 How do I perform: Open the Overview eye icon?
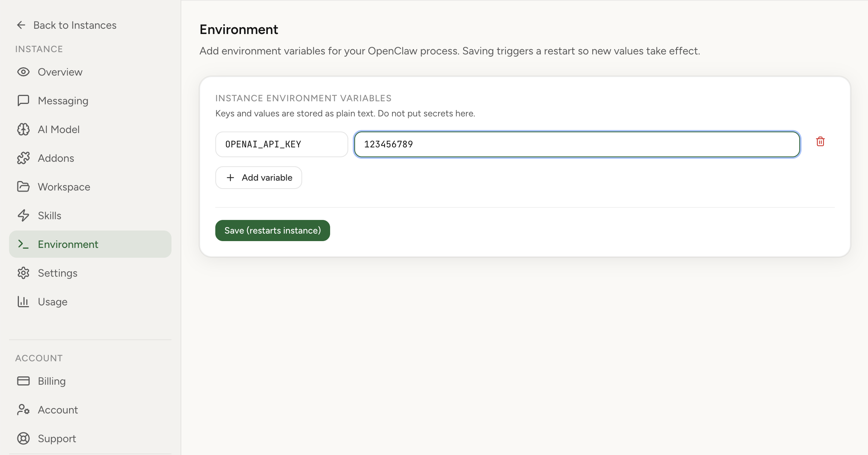pyautogui.click(x=23, y=72)
